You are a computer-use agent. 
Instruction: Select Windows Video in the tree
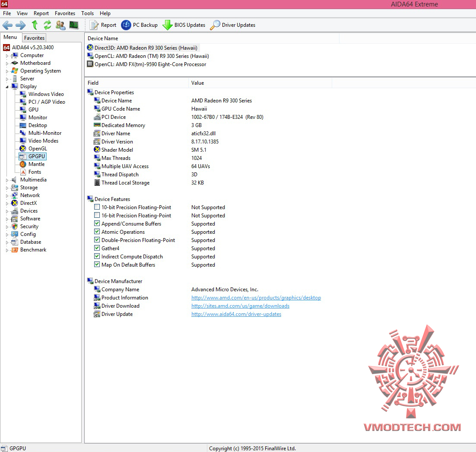(x=46, y=94)
